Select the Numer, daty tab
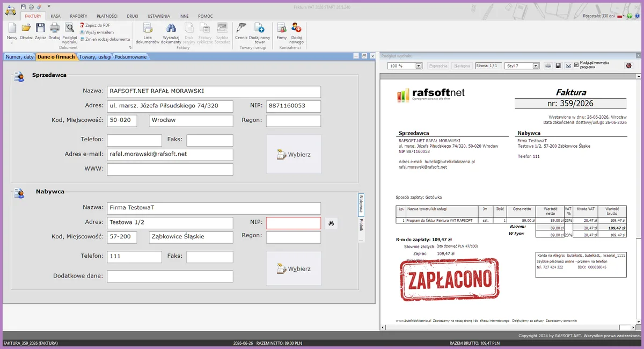 [19, 56]
